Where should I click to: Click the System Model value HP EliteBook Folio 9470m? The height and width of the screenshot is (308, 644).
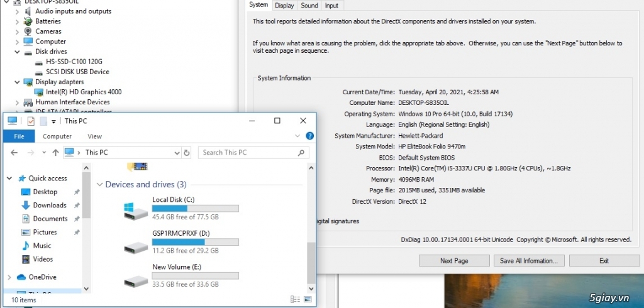tap(432, 146)
